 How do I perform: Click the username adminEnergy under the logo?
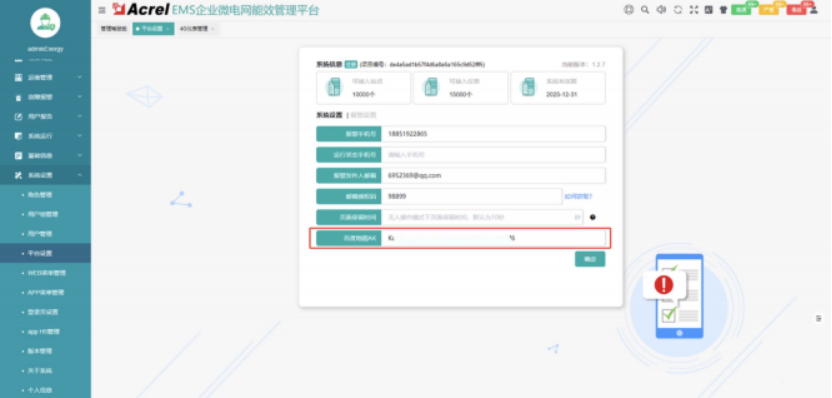45,49
